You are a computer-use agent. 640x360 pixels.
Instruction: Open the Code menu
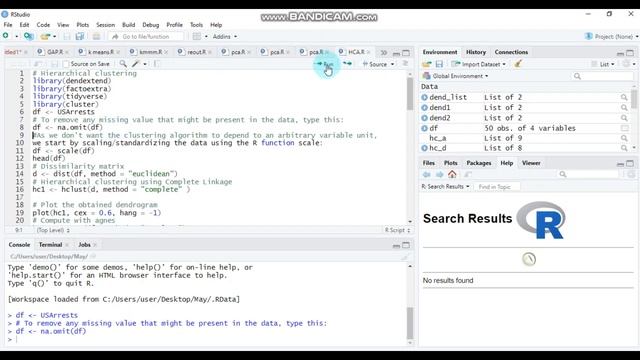point(43,25)
